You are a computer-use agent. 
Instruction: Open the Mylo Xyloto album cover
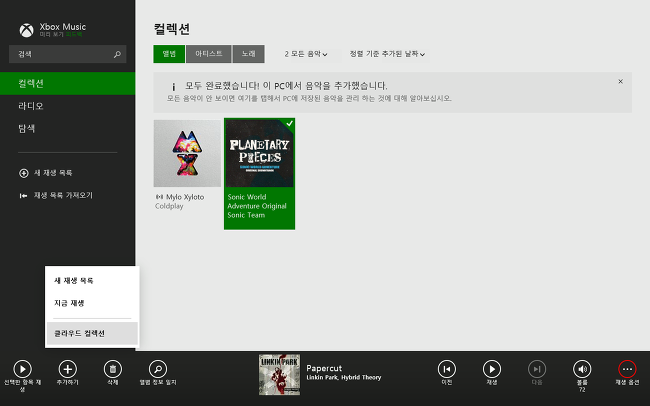tap(187, 153)
